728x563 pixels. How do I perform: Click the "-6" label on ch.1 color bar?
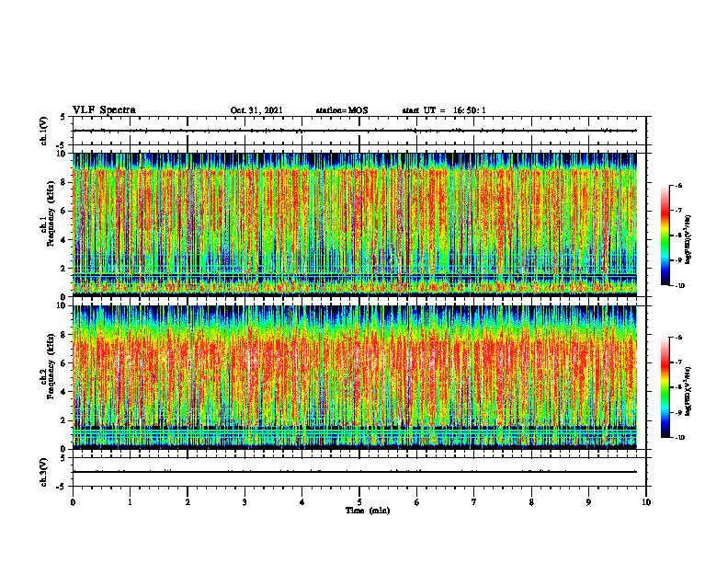[678, 186]
